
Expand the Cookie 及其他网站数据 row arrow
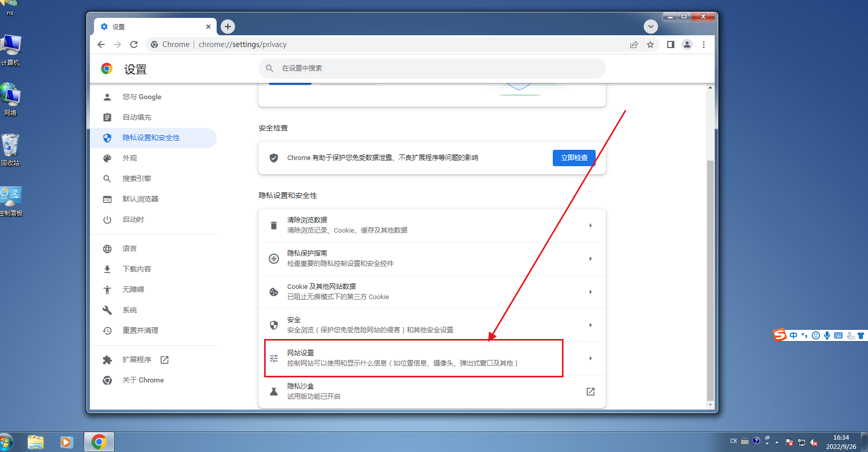tap(591, 292)
